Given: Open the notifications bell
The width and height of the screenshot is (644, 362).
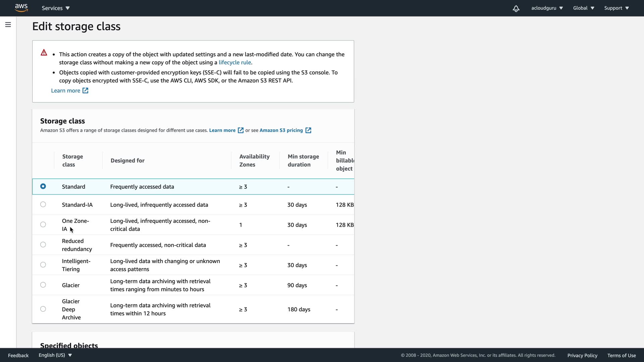Looking at the screenshot, I should [x=516, y=8].
